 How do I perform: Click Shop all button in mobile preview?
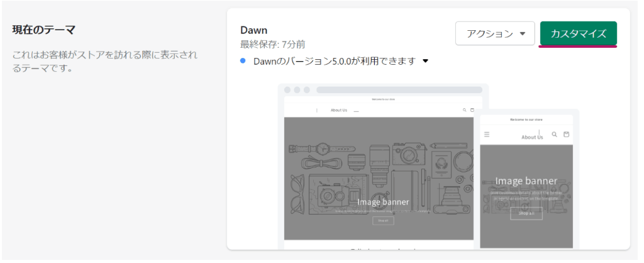click(526, 213)
